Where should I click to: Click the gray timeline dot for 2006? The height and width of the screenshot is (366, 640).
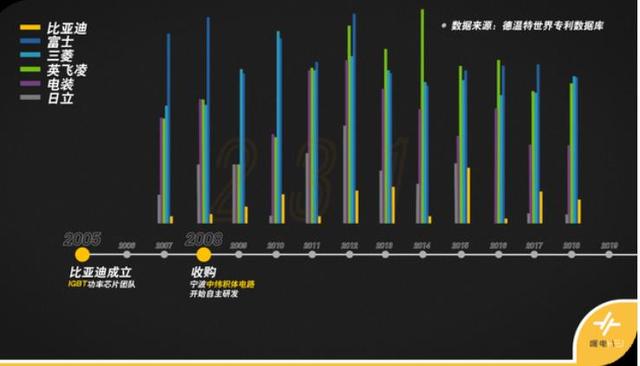127,255
